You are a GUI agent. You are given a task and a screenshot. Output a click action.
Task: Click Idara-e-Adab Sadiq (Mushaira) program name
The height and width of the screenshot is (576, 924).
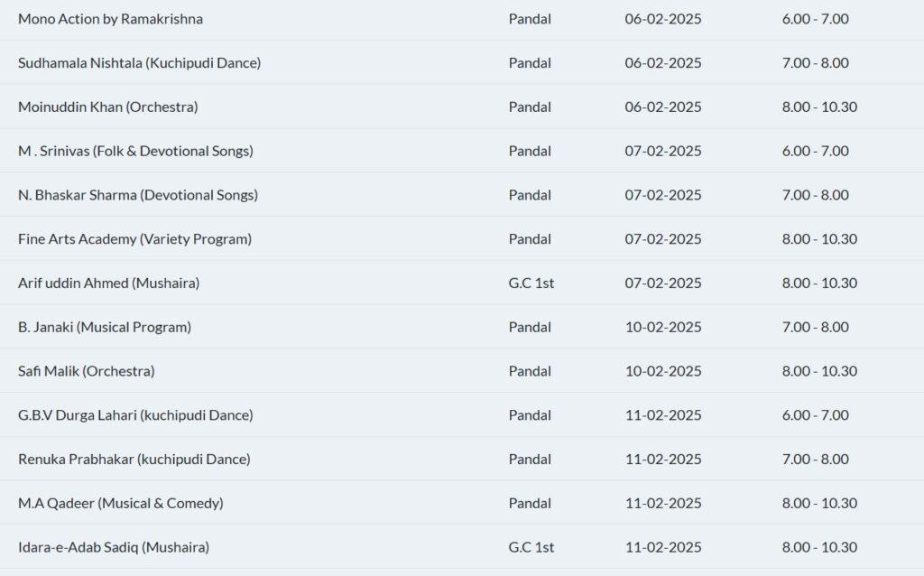tap(113, 547)
